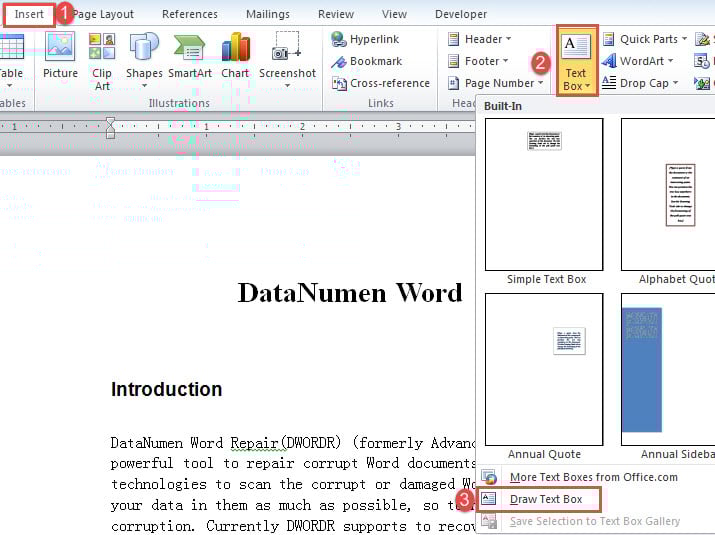The image size is (715, 535).
Task: Click the Text Box button
Action: point(576,61)
